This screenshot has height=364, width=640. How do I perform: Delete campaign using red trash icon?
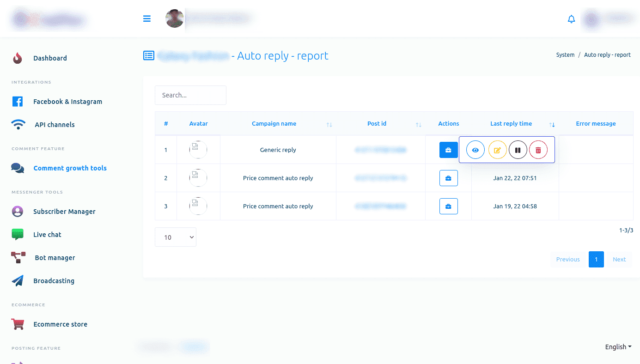point(538,150)
